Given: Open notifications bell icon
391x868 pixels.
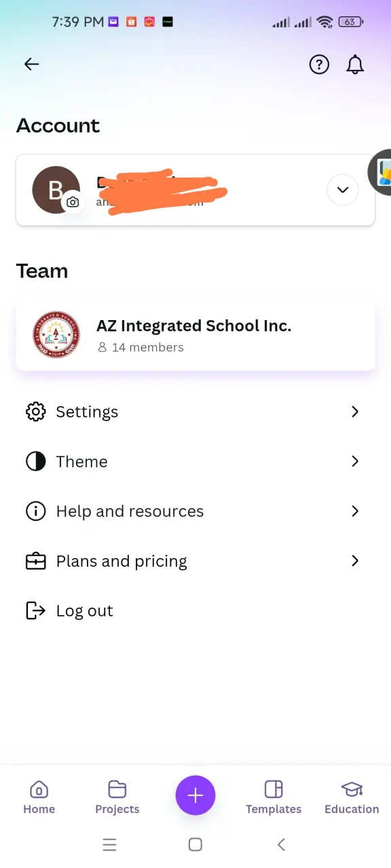Looking at the screenshot, I should click(355, 64).
